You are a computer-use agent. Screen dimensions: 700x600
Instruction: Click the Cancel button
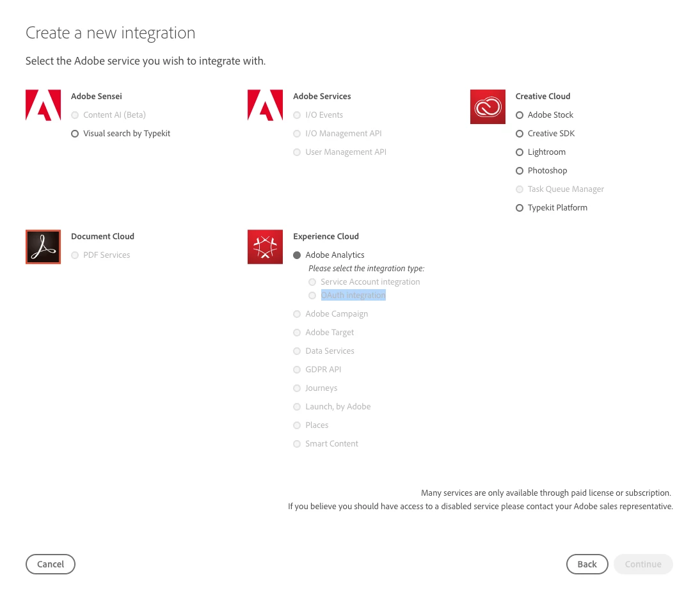(51, 564)
